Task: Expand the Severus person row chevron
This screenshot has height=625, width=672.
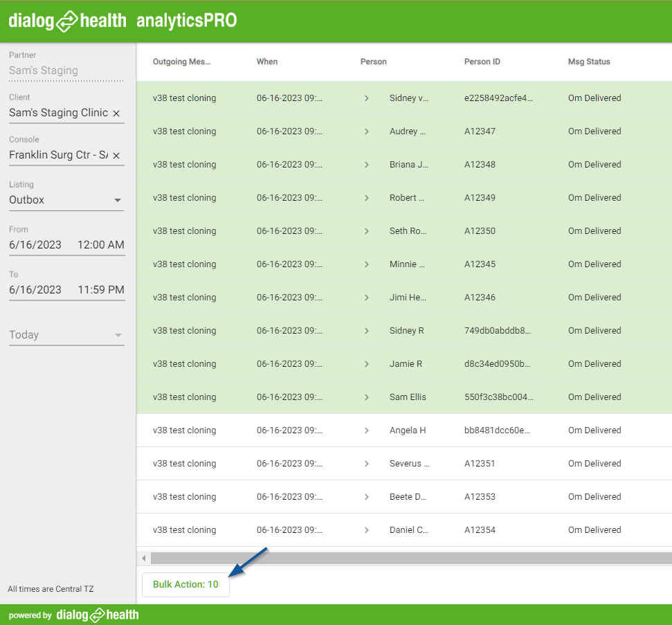Action: 366,464
